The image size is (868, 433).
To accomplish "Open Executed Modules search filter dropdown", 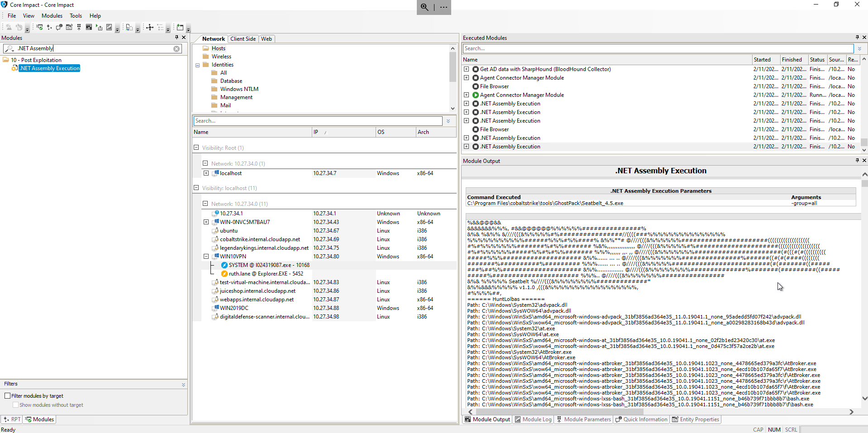I will [x=859, y=48].
